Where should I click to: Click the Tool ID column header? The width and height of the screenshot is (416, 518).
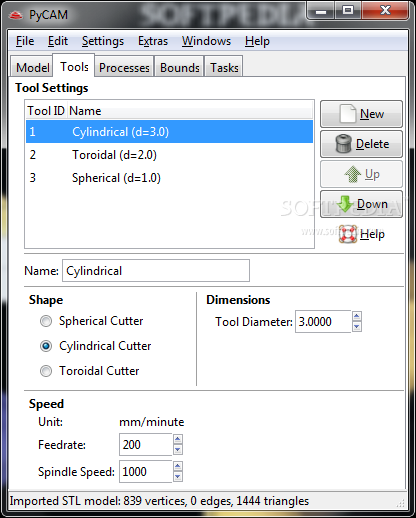pyautogui.click(x=46, y=111)
